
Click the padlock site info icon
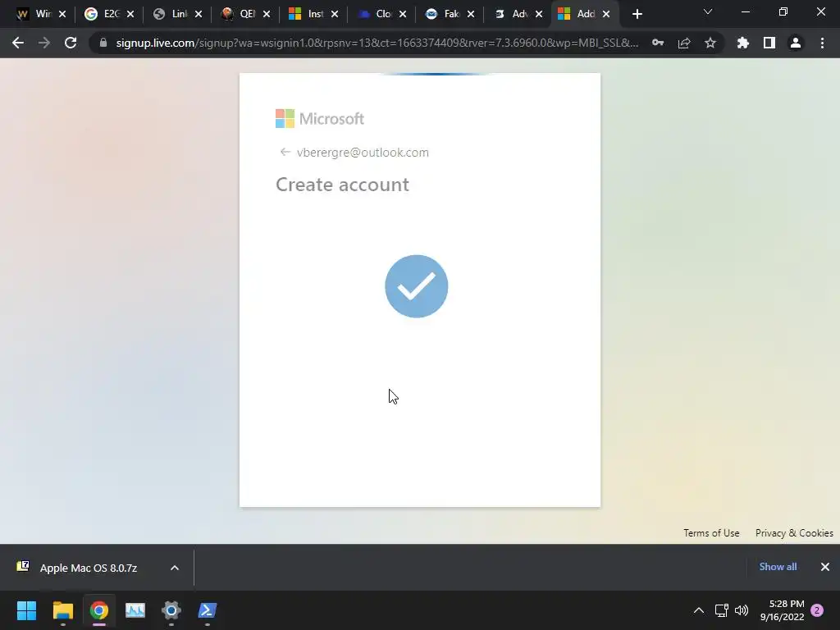click(x=103, y=43)
